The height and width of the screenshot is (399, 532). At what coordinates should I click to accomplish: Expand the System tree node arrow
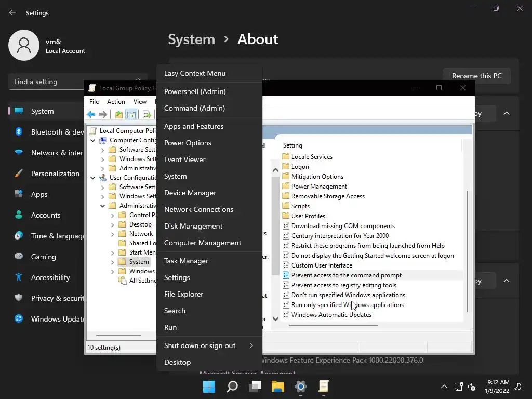(x=112, y=262)
